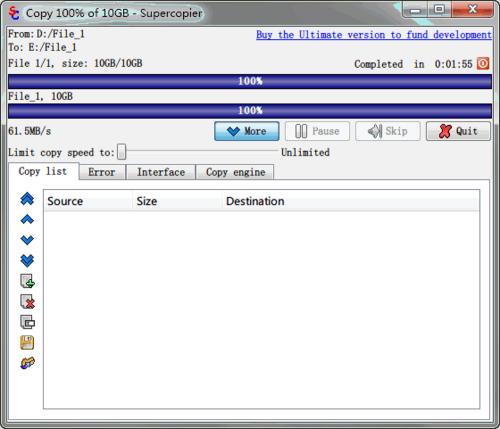Collapse details with the More button

[247, 131]
